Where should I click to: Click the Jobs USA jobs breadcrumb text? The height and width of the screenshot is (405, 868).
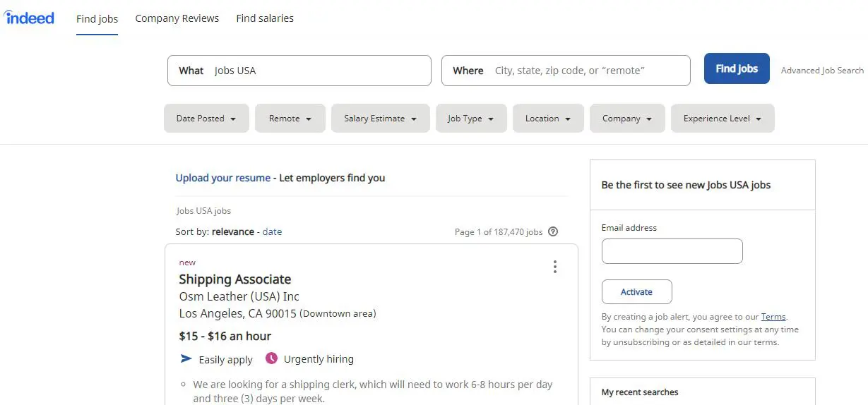pos(203,211)
